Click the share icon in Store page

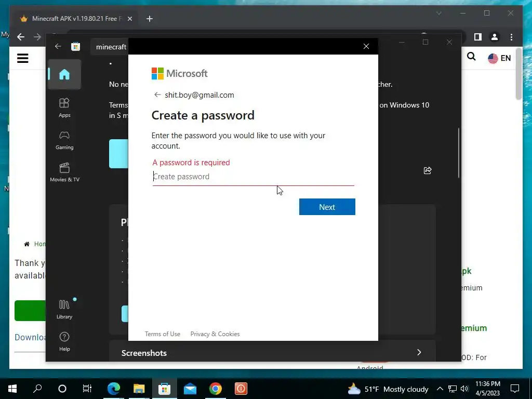pyautogui.click(x=428, y=170)
